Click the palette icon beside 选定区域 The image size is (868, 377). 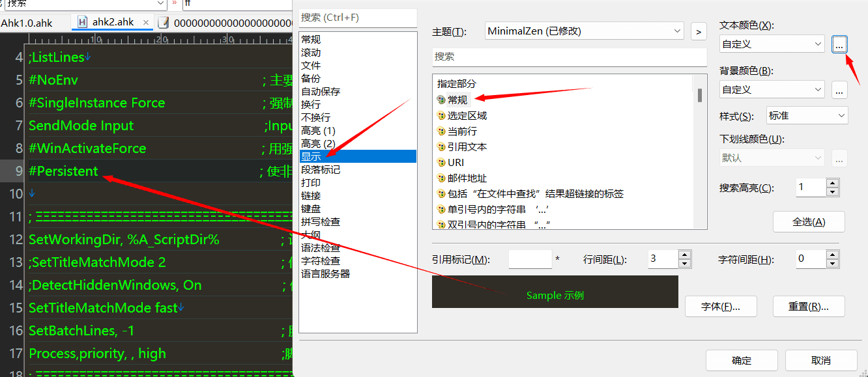pos(441,115)
